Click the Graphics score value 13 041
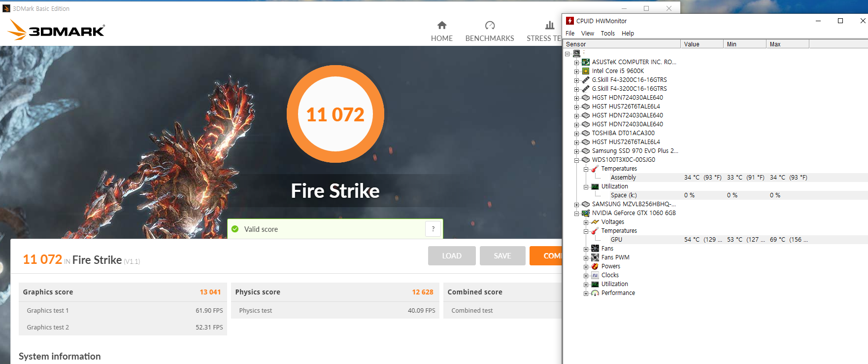 [210, 292]
